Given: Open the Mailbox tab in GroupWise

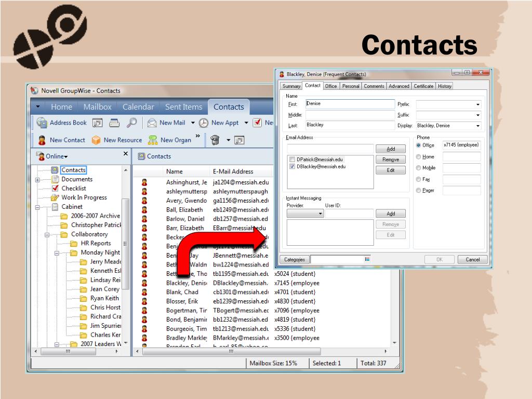Looking at the screenshot, I should pos(97,107).
